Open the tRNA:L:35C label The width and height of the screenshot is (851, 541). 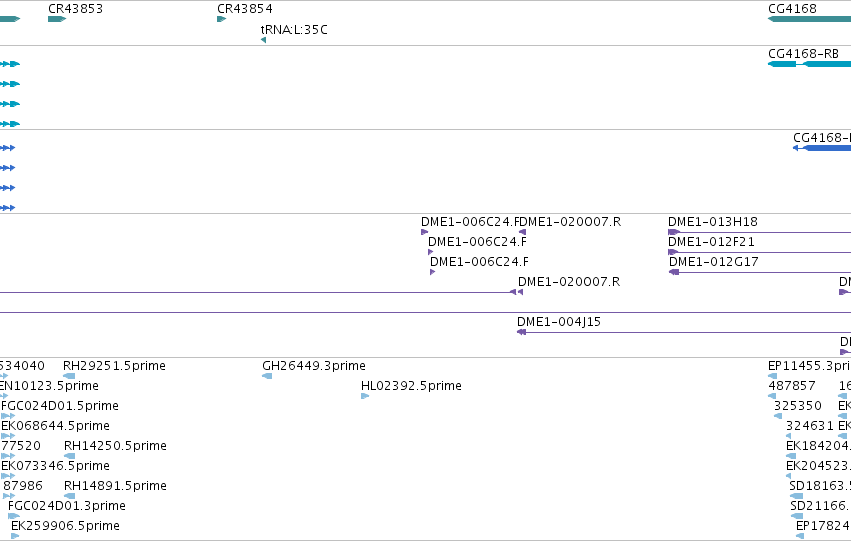tap(294, 30)
